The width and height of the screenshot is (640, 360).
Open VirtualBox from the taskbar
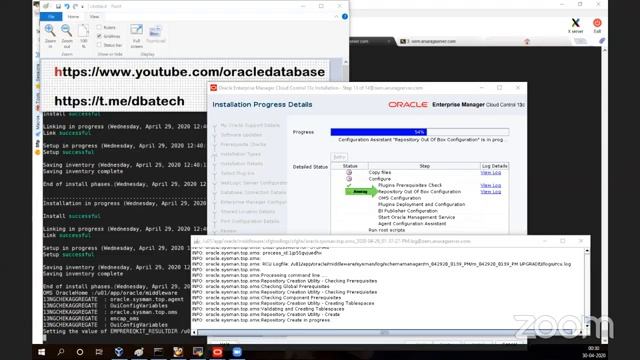point(119,352)
